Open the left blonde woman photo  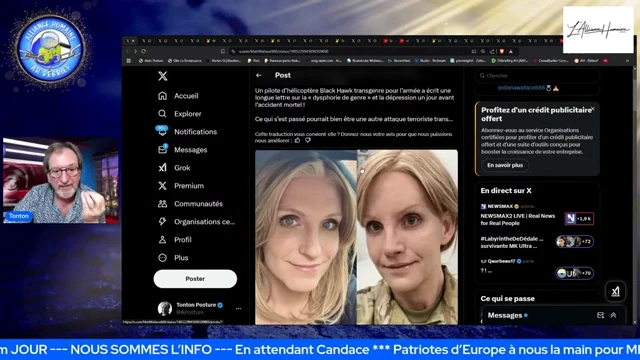pyautogui.click(x=306, y=237)
